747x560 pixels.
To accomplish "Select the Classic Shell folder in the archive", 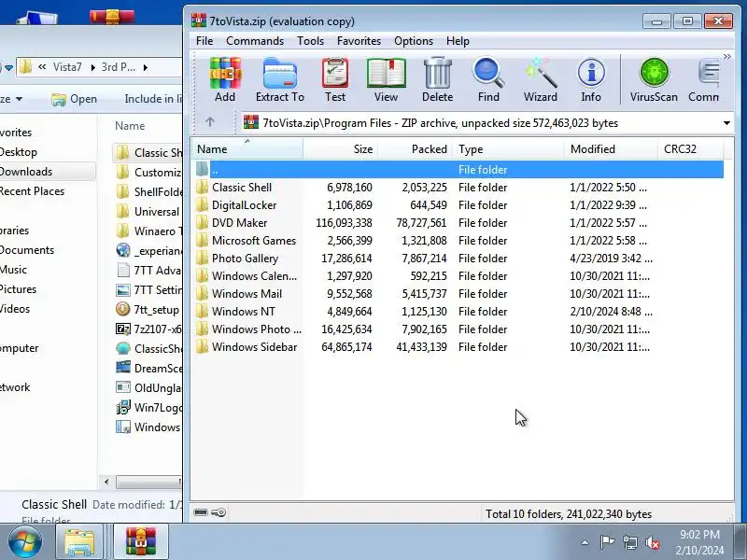I will pos(242,188).
